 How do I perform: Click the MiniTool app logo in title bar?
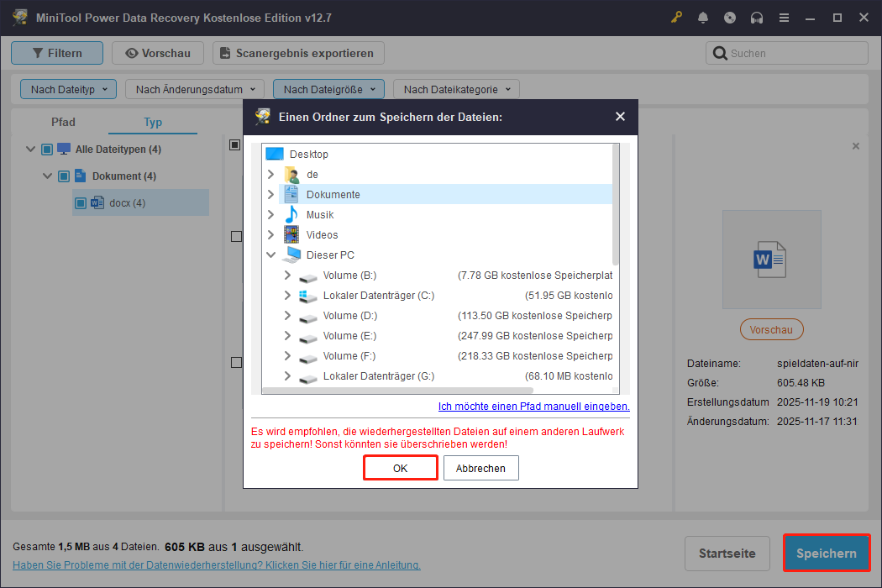pos(20,18)
